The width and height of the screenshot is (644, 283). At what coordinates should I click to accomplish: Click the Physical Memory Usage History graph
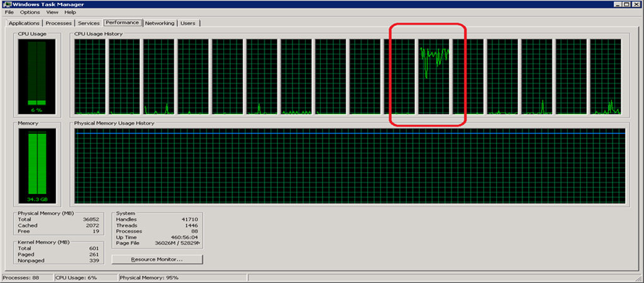350,166
